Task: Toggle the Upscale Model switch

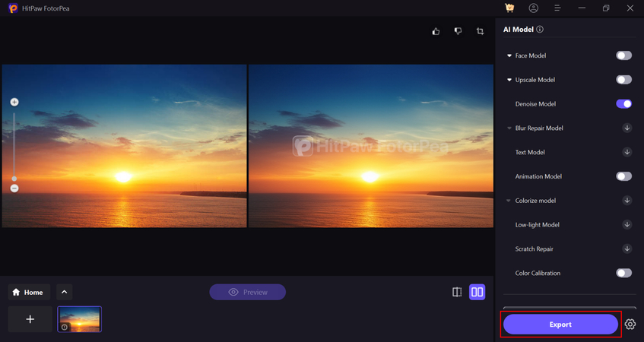Action: [x=623, y=80]
